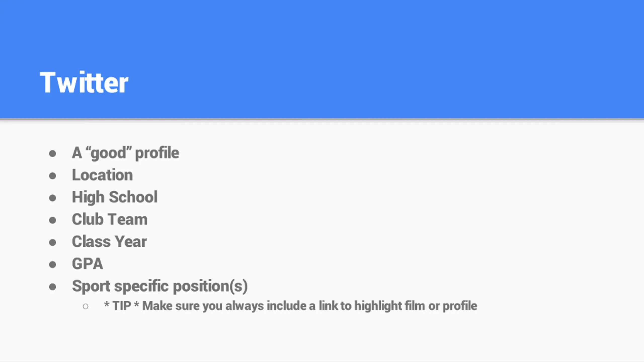The image size is (644, 362).
Task: Click the bullet dot beside "Sport specific position(s)"
Action: (x=53, y=287)
